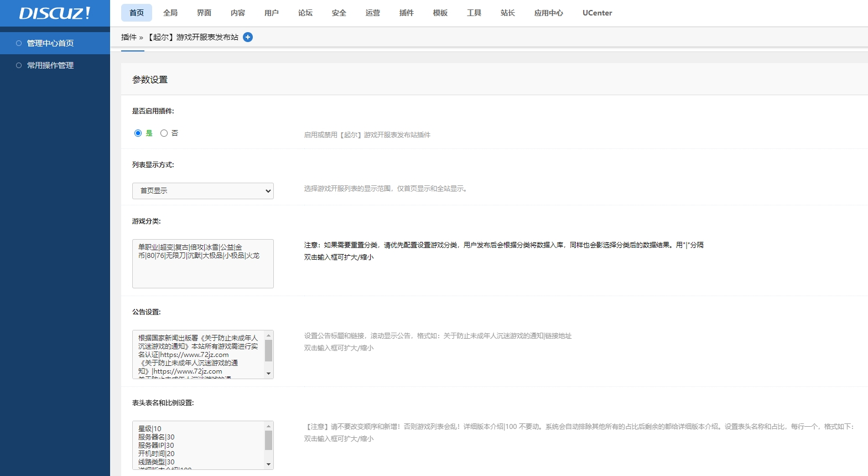Open the 全局 menu
Screen dimensions: 868x476
point(170,13)
